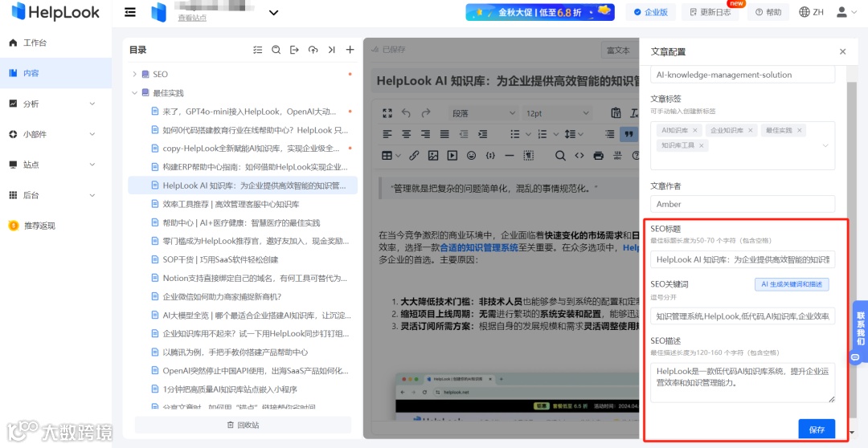Insert an emoji with the smiley icon
Viewport: 868px width, 448px height.
tap(471, 156)
